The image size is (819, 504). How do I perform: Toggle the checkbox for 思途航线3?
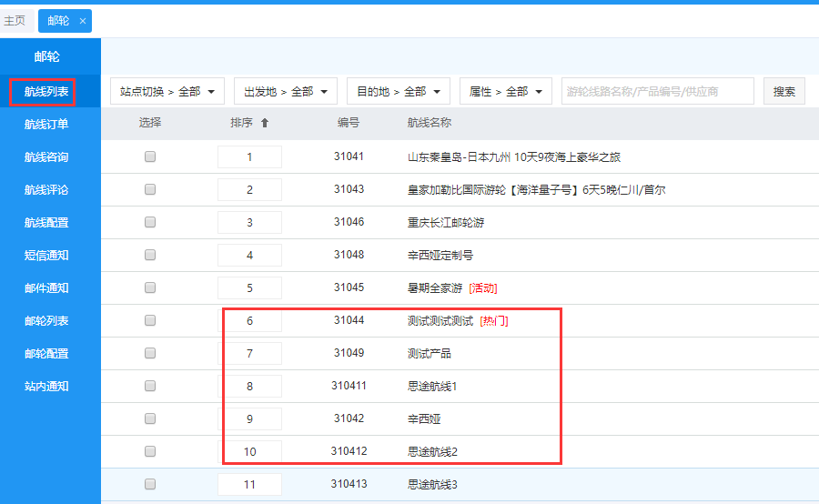[150, 485]
